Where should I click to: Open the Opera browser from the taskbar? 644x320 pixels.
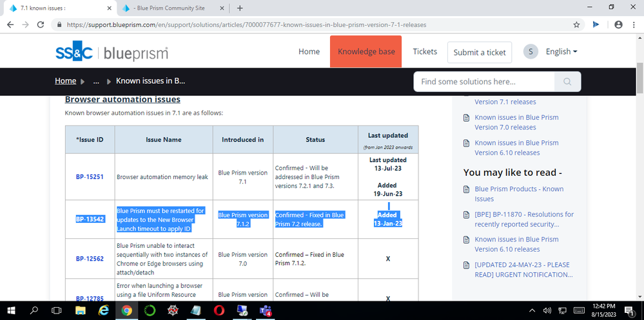tap(219, 311)
